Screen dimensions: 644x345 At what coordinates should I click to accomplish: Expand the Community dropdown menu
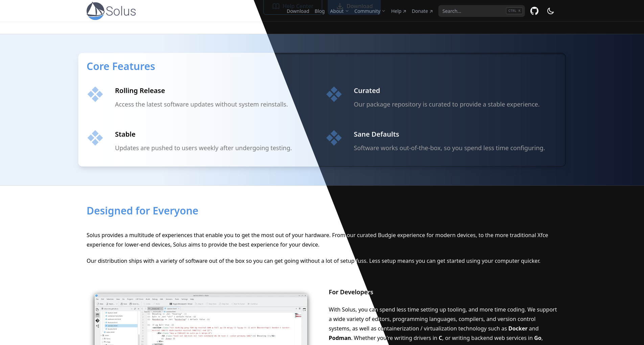pyautogui.click(x=369, y=11)
